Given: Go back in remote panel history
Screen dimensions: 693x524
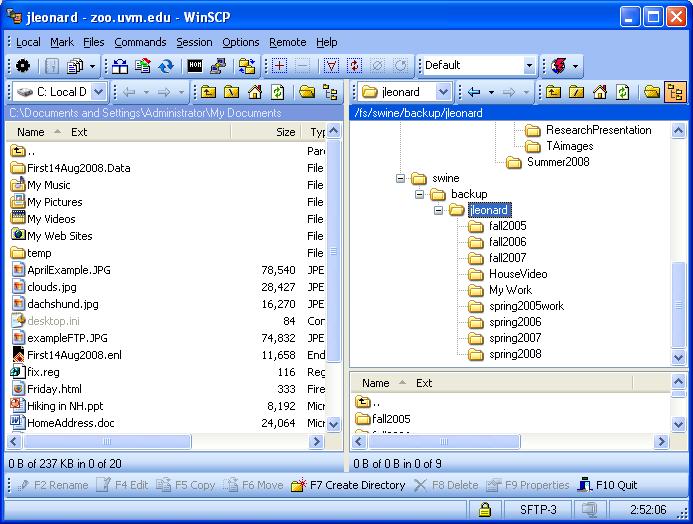Looking at the screenshot, I should [x=474, y=92].
